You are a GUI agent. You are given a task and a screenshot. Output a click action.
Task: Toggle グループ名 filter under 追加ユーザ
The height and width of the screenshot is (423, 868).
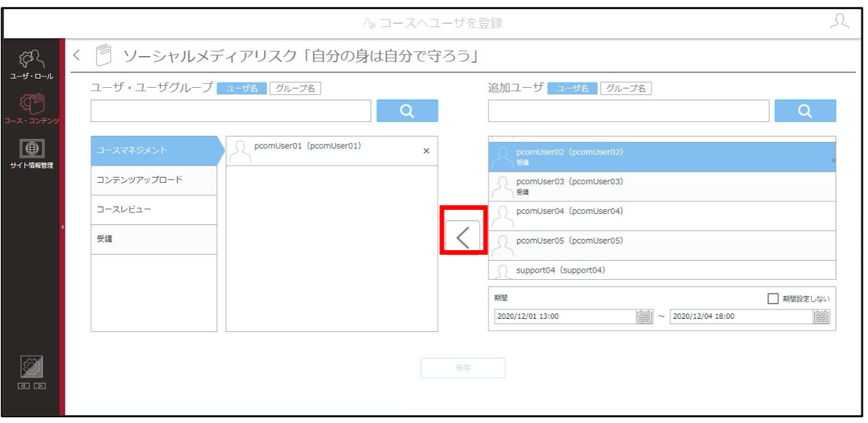(626, 88)
